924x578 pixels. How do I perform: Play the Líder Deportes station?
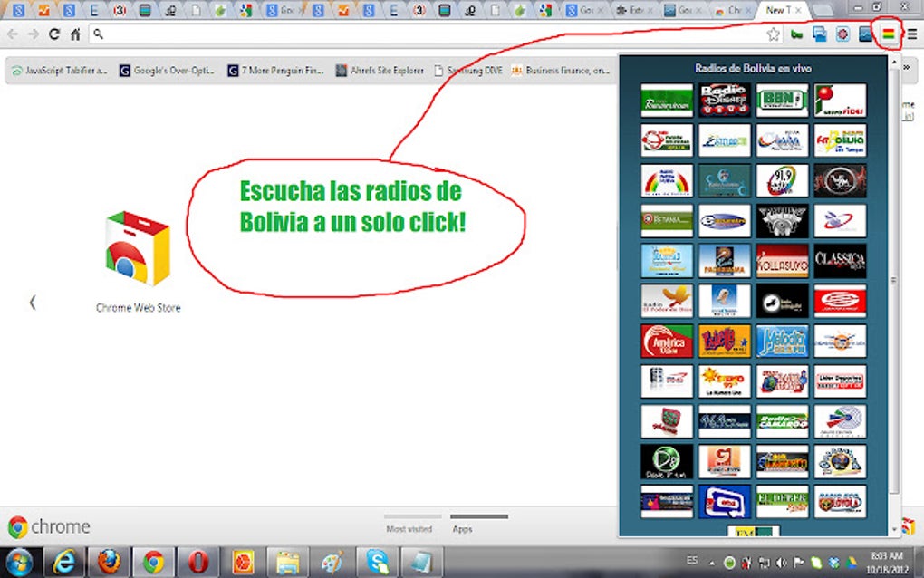[840, 381]
